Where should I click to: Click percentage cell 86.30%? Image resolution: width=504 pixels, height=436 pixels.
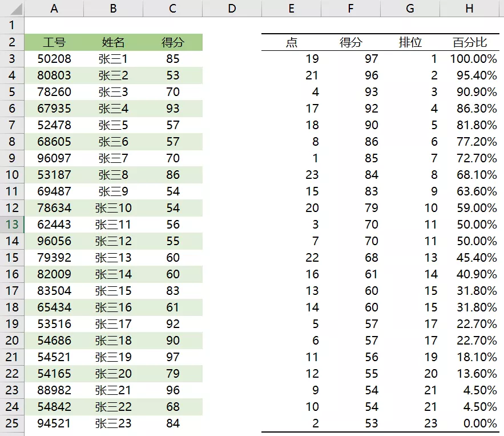469,109
